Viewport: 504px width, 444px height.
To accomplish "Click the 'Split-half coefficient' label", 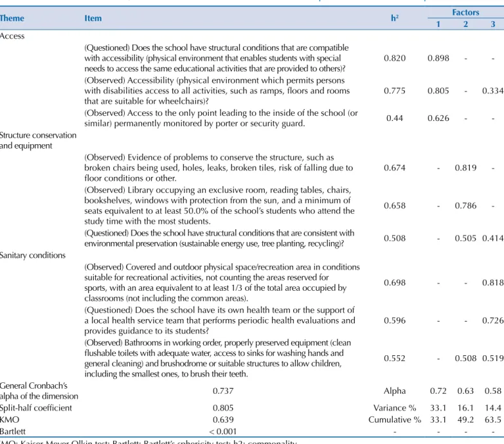I will 36,408.
